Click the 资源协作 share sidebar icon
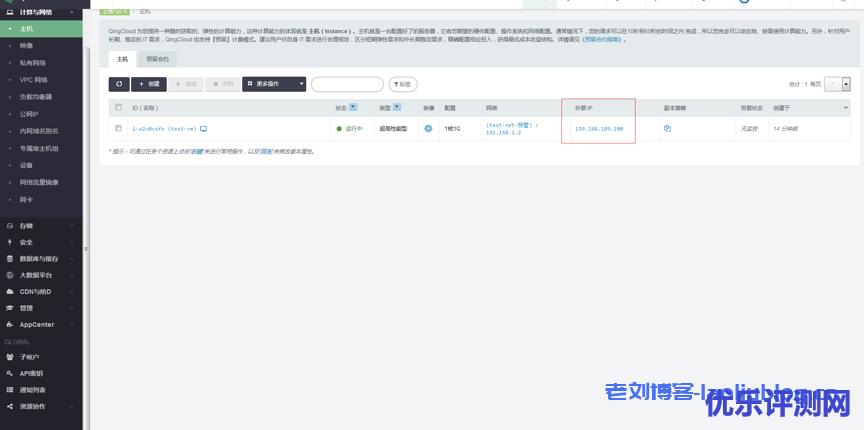Viewport: 864px width, 430px height. coord(9,406)
